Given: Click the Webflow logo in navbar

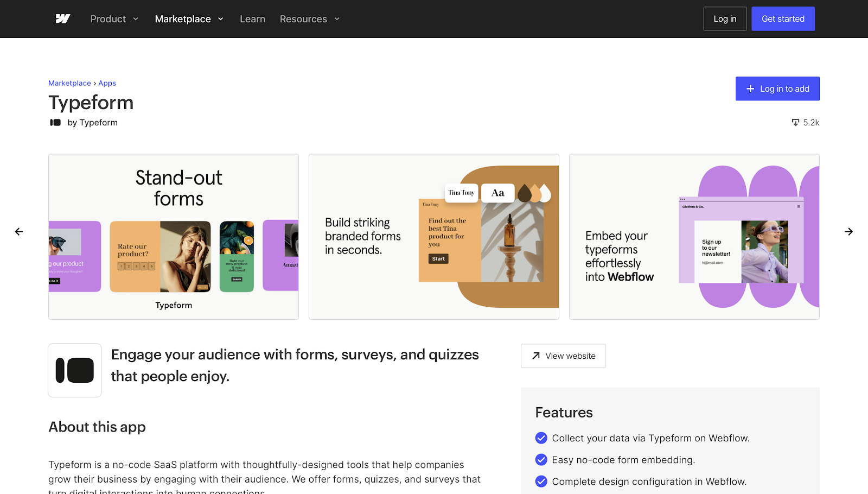Looking at the screenshot, I should 63,19.
